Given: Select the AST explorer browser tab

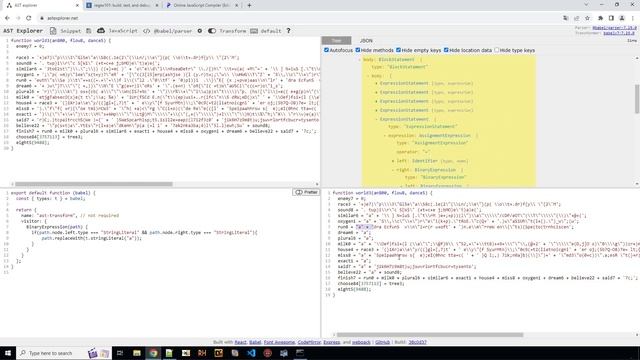Looking at the screenshot, I should [x=41, y=5].
